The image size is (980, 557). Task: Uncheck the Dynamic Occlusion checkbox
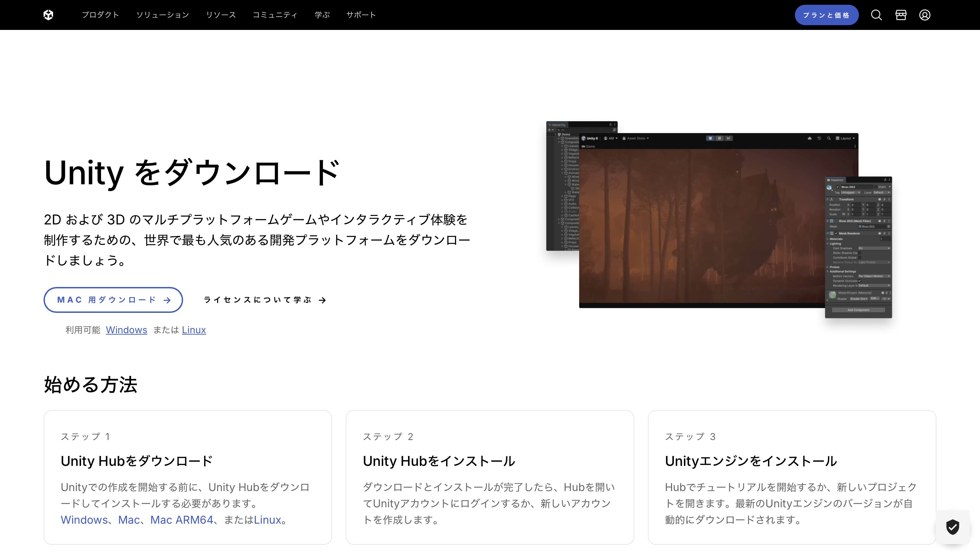pos(860,281)
